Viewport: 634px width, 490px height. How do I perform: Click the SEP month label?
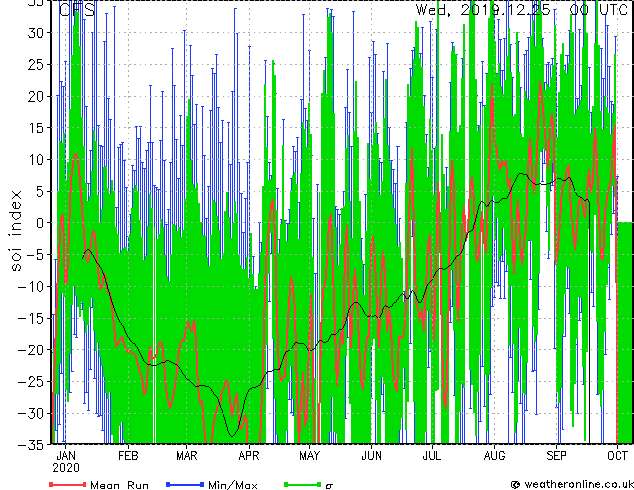click(556, 456)
